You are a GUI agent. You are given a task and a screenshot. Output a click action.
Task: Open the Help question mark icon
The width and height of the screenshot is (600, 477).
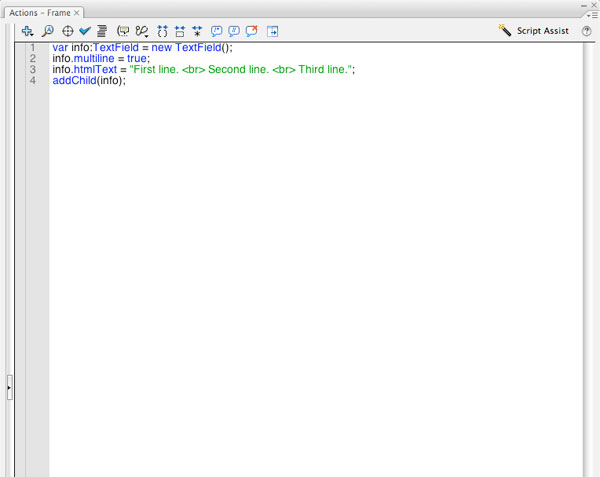[586, 31]
